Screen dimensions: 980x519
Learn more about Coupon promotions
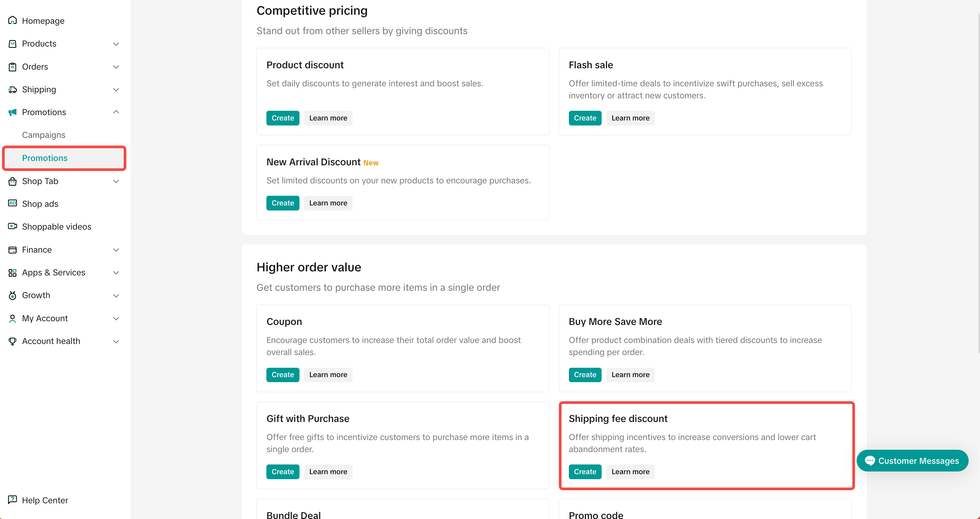pos(328,375)
